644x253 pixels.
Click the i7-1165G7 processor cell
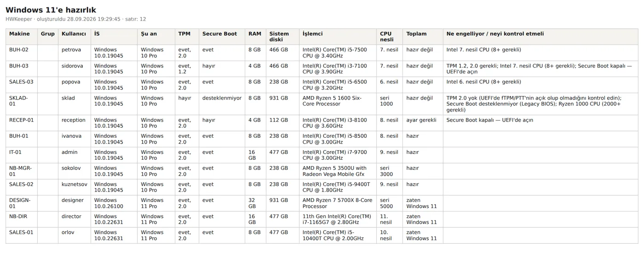(338, 219)
